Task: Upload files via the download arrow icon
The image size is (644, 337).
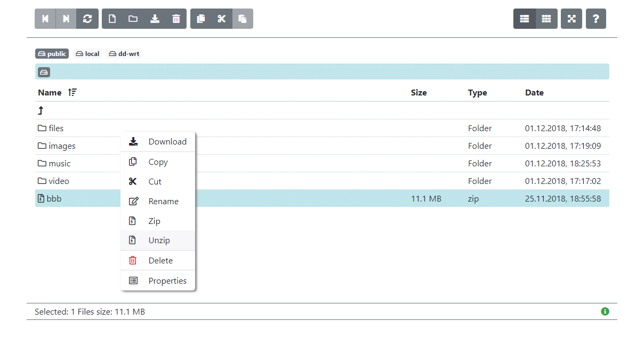Action: pyautogui.click(x=155, y=18)
